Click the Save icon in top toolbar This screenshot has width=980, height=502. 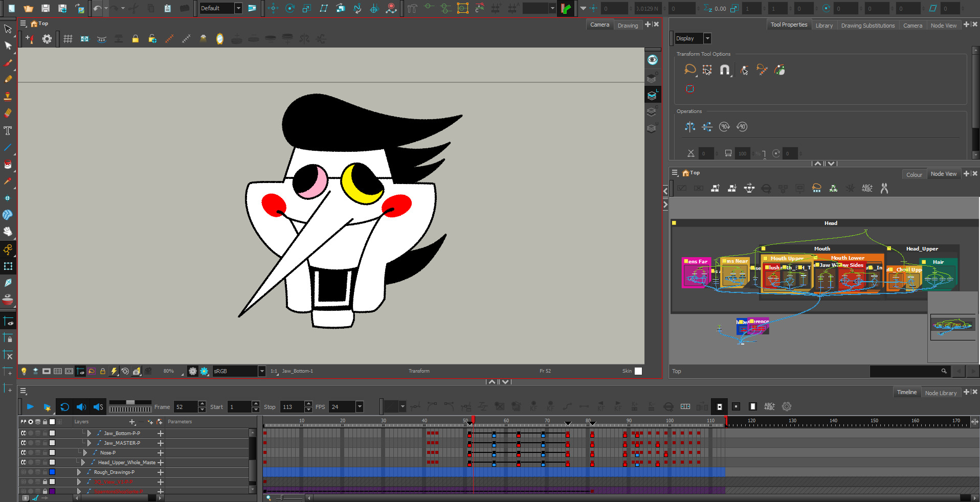point(46,8)
